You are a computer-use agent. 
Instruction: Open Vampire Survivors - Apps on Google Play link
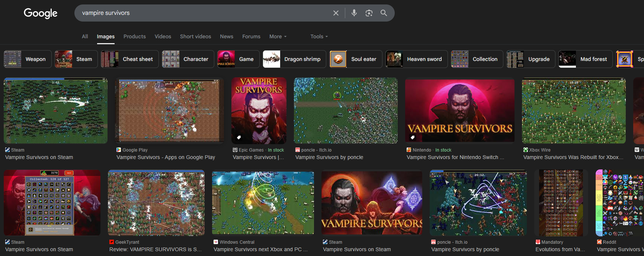click(x=166, y=157)
